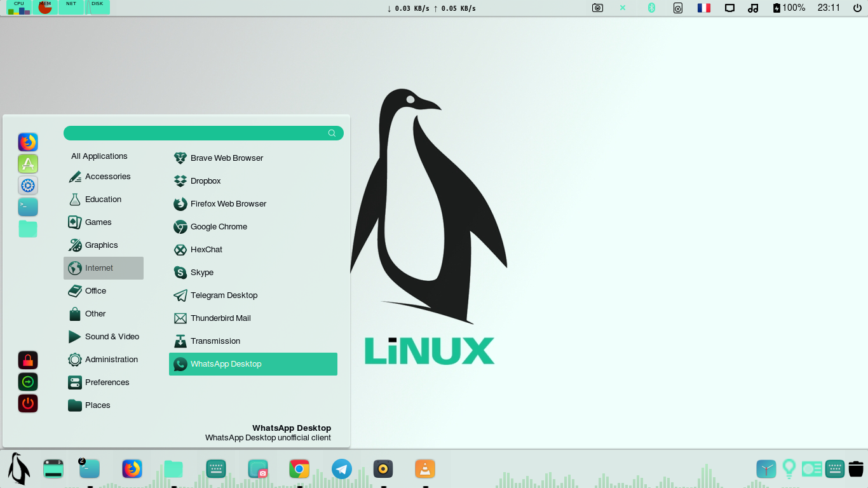Select the Other category
The width and height of the screenshot is (868, 488).
104,314
